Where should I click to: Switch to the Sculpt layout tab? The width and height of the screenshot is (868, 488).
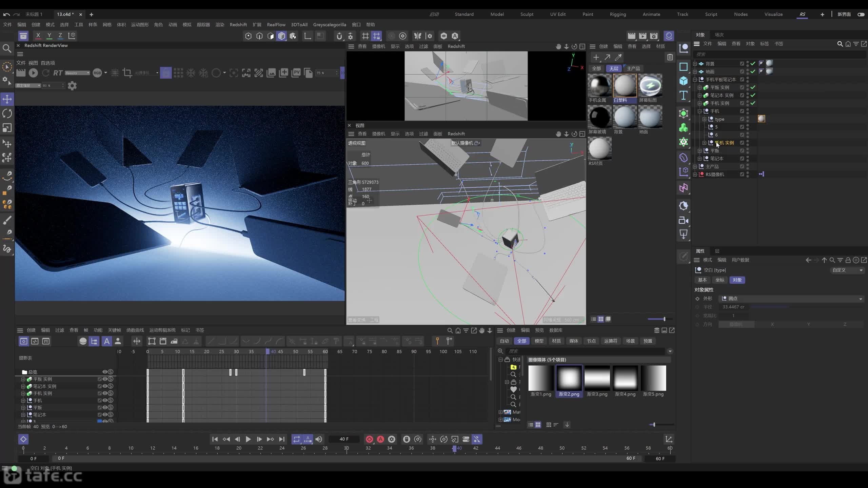[527, 14]
